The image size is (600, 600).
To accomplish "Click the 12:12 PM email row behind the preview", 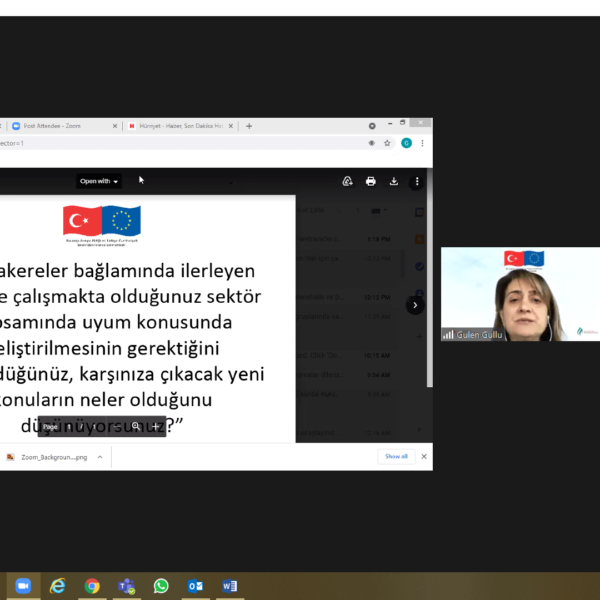I will (x=347, y=297).
